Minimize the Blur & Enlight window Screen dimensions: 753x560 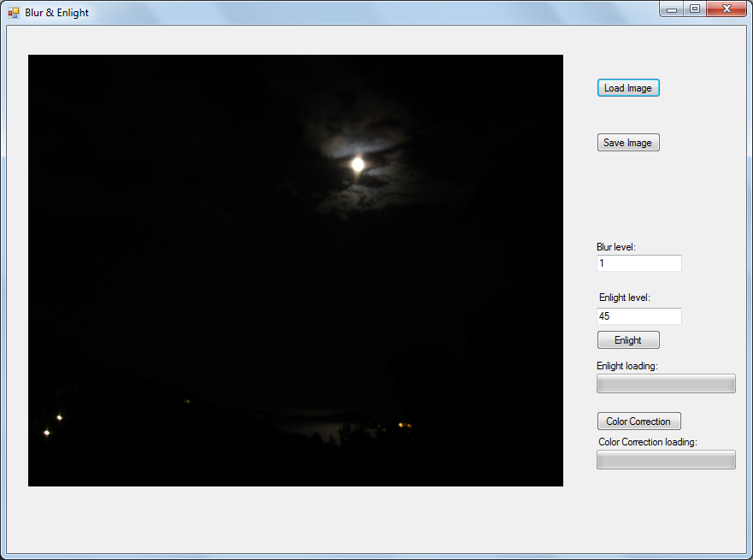pyautogui.click(x=672, y=9)
